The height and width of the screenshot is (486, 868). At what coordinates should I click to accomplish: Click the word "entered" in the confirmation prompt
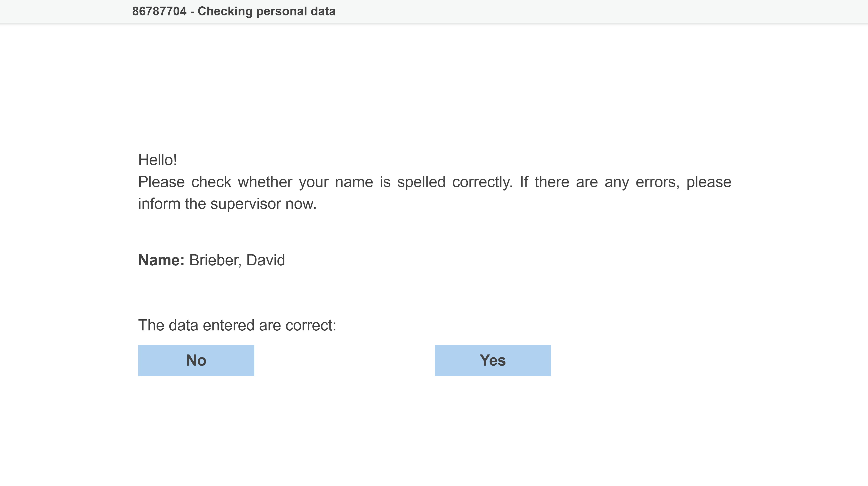[229, 325]
